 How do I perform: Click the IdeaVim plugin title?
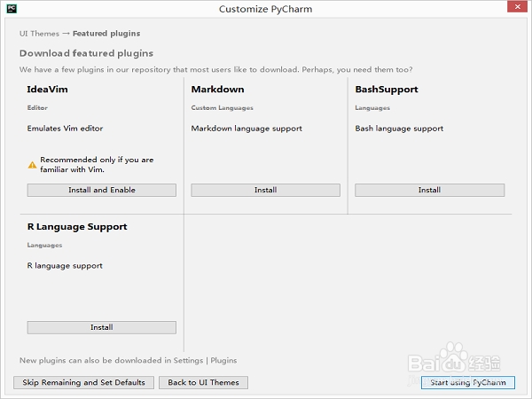(48, 90)
